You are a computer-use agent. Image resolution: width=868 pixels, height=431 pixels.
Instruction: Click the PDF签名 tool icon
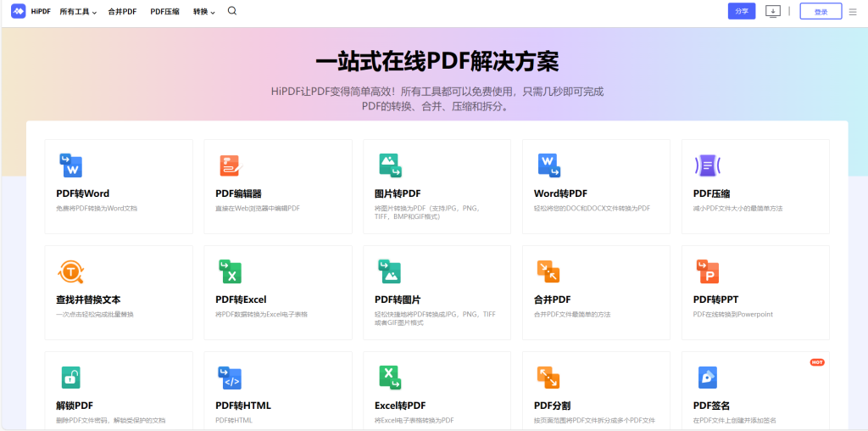pyautogui.click(x=708, y=378)
